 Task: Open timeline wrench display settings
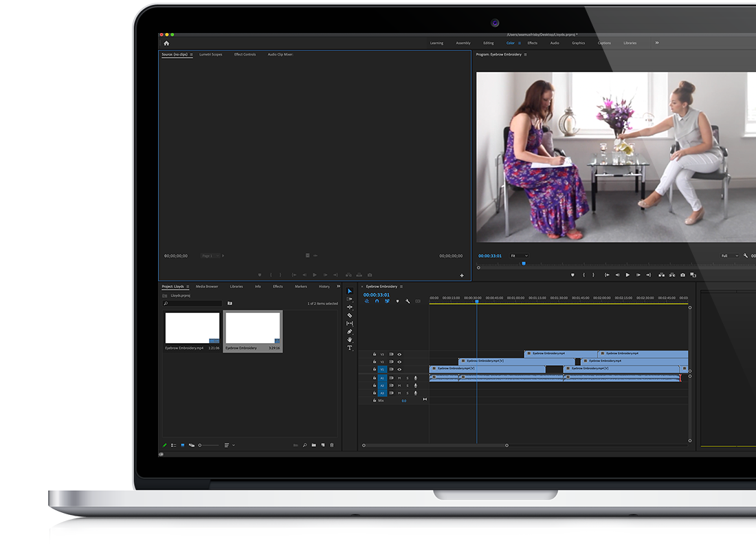click(408, 301)
